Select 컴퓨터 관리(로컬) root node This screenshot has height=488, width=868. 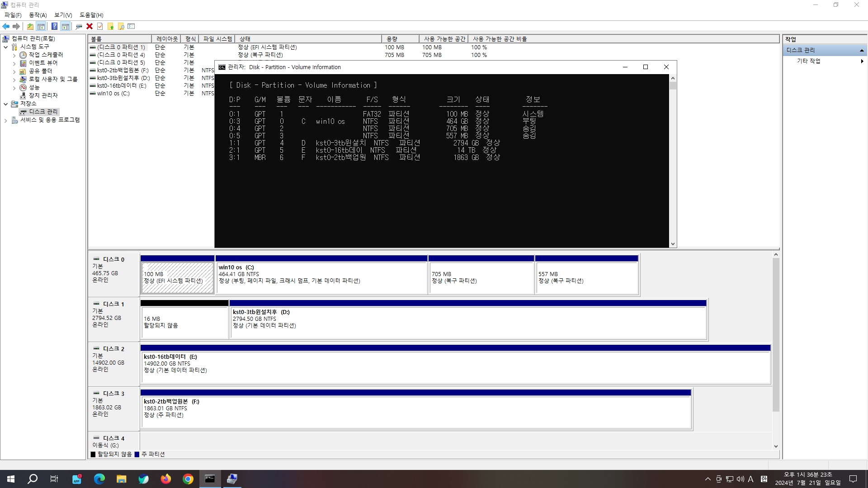click(33, 38)
